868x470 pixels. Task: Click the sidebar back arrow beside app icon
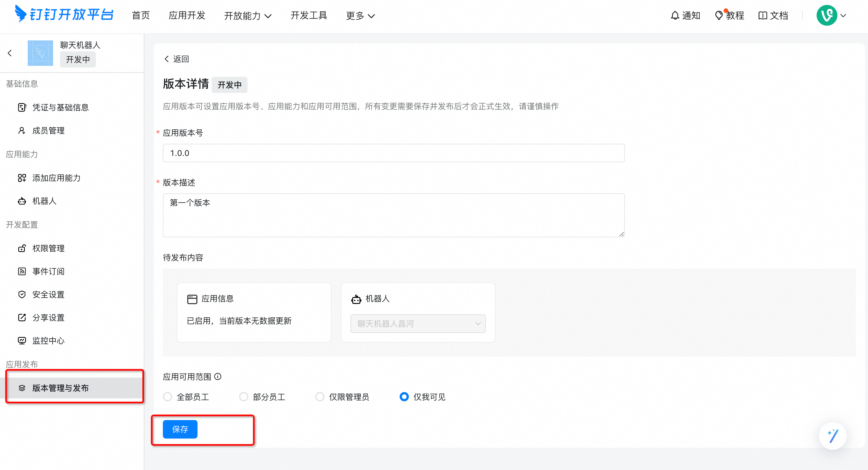pos(10,53)
